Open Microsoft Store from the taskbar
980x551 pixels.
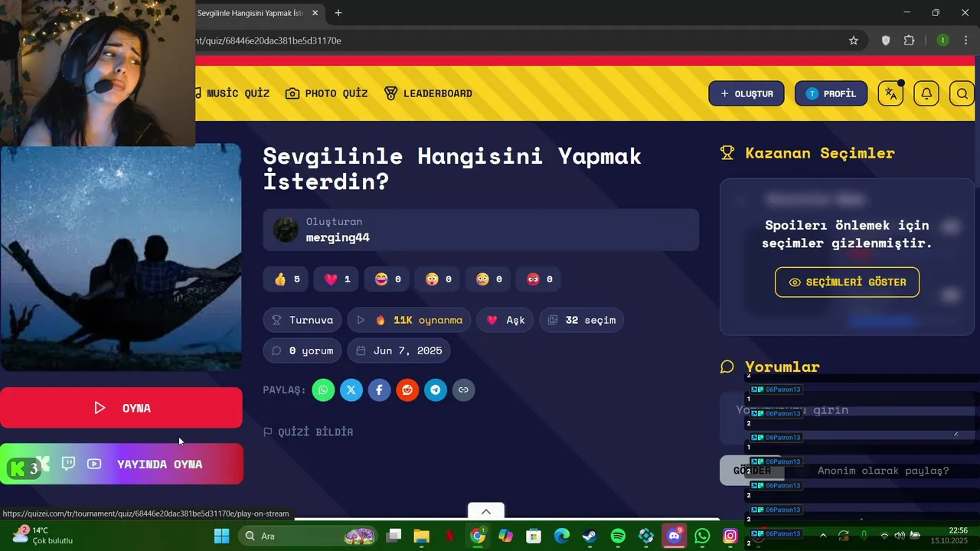click(534, 536)
